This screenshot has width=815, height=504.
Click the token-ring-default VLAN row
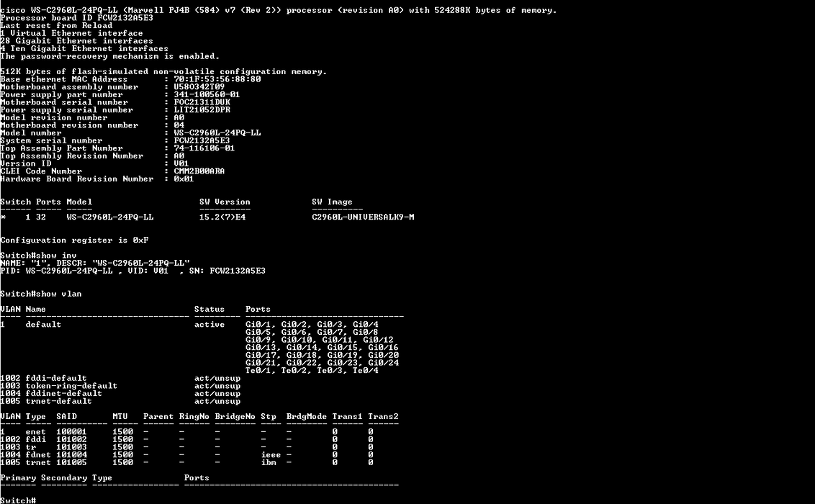click(x=120, y=386)
